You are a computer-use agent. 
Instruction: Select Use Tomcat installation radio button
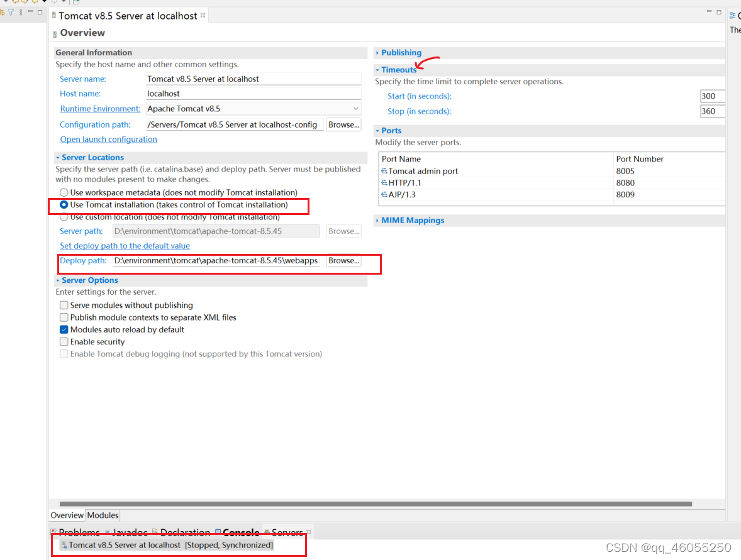coord(64,205)
